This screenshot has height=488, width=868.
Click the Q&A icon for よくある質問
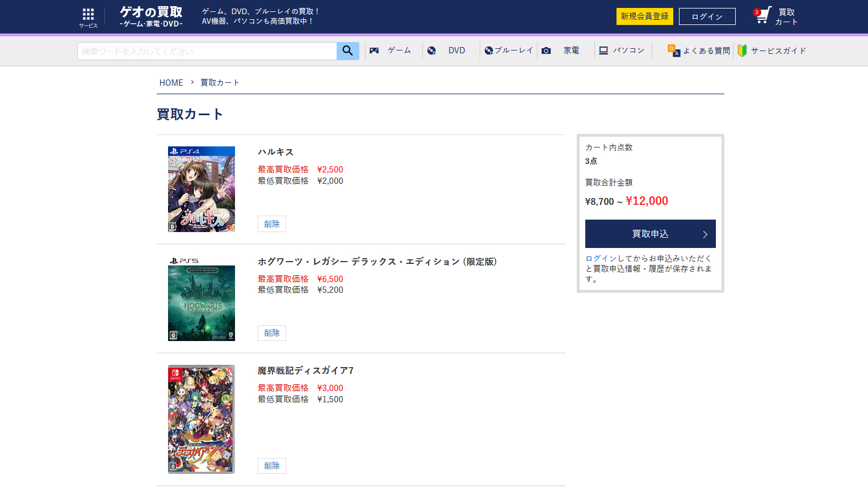pyautogui.click(x=674, y=51)
